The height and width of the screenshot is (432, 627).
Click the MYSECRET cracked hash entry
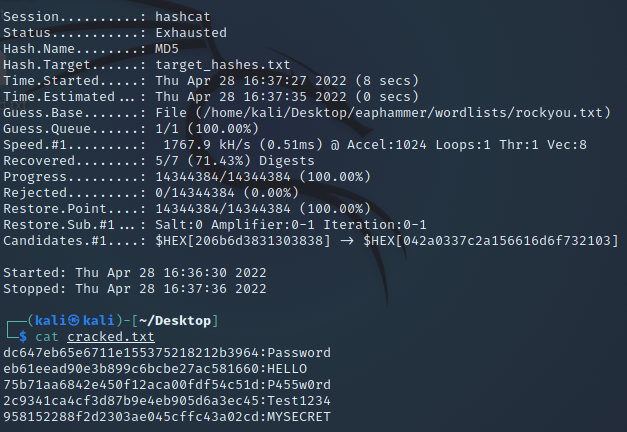167,417
